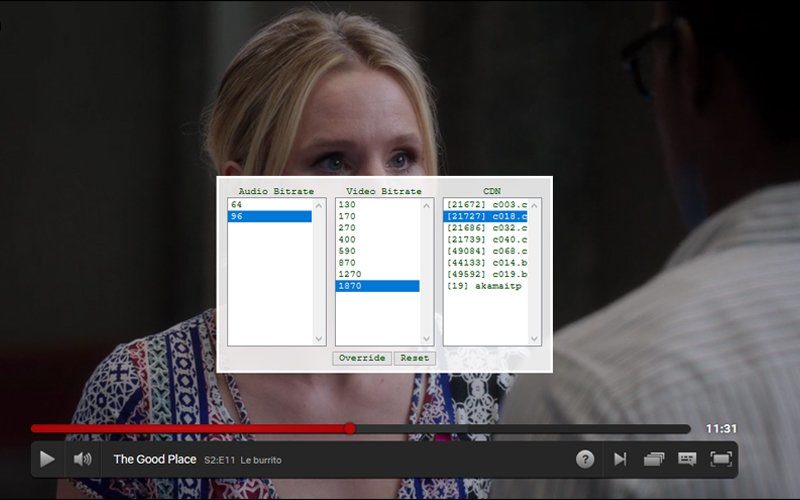
Task: Open the episodes list icon
Action: (x=654, y=459)
